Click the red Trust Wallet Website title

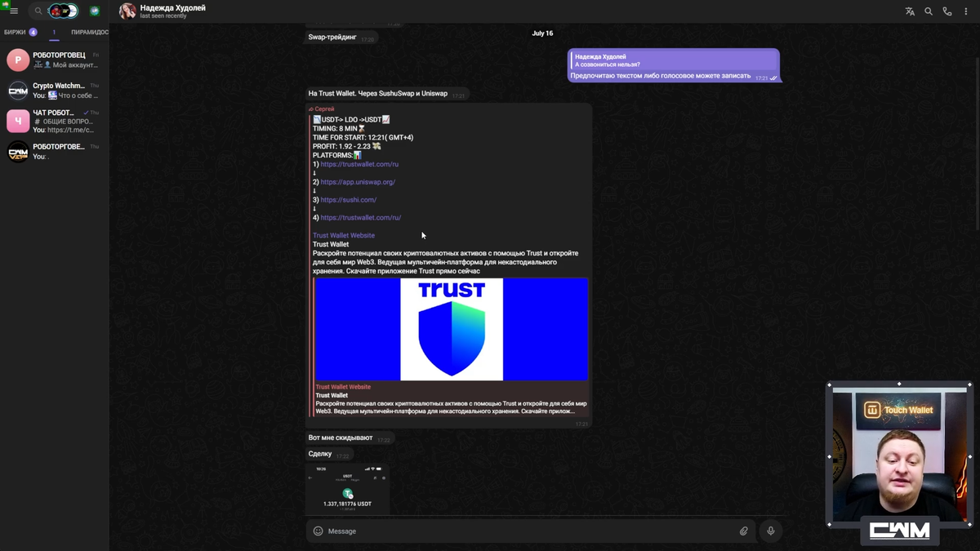tap(343, 387)
